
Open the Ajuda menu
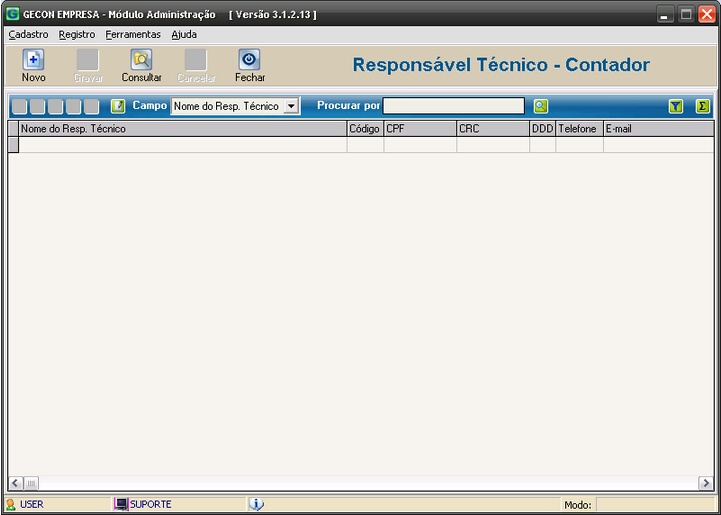point(184,34)
